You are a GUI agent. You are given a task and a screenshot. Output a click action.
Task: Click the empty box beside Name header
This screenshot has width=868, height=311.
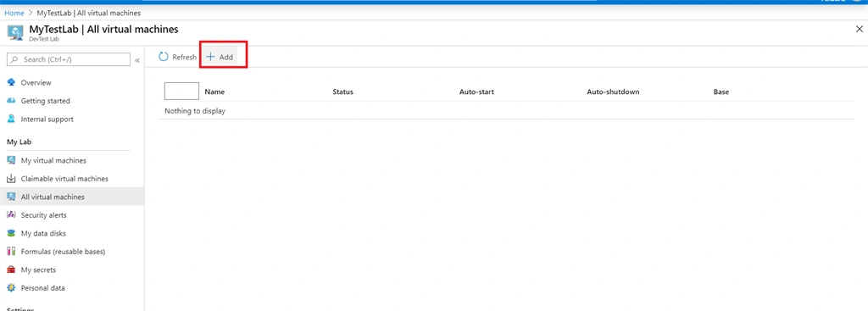(x=181, y=91)
